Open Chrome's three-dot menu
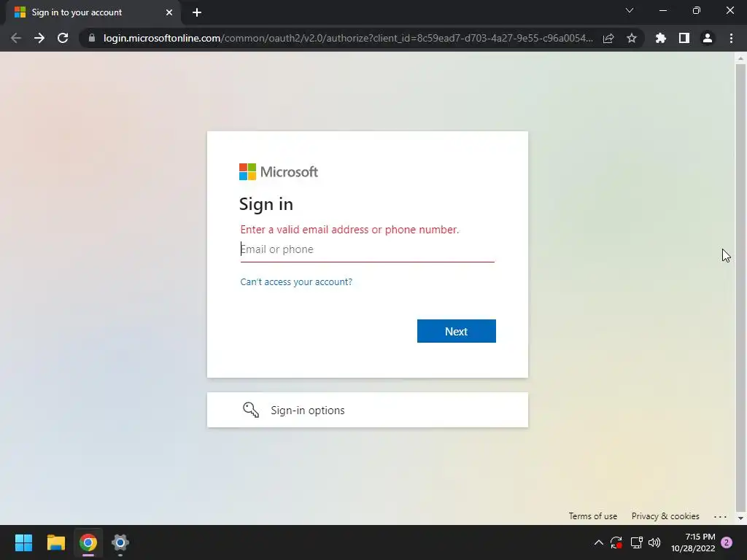Viewport: 747px width, 560px height. pos(731,38)
